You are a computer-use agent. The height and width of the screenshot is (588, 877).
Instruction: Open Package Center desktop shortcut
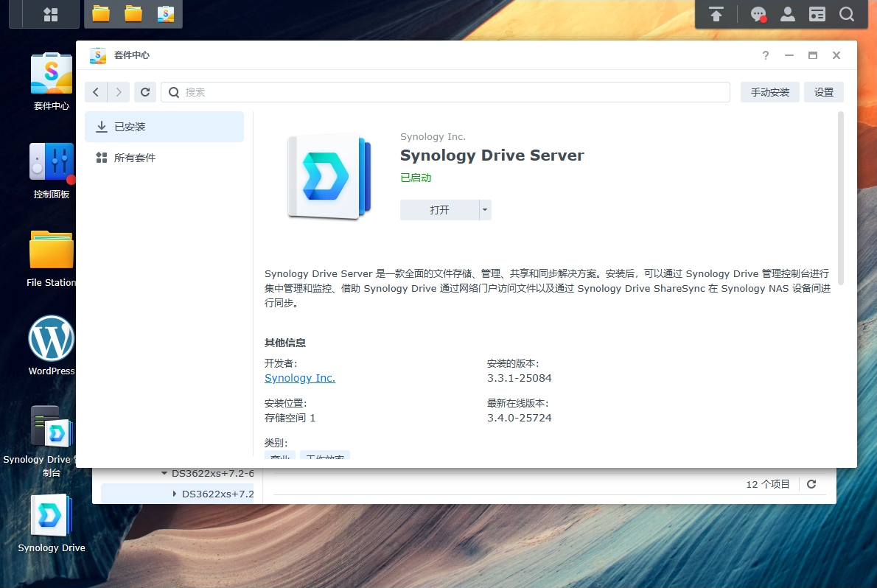tap(51, 82)
